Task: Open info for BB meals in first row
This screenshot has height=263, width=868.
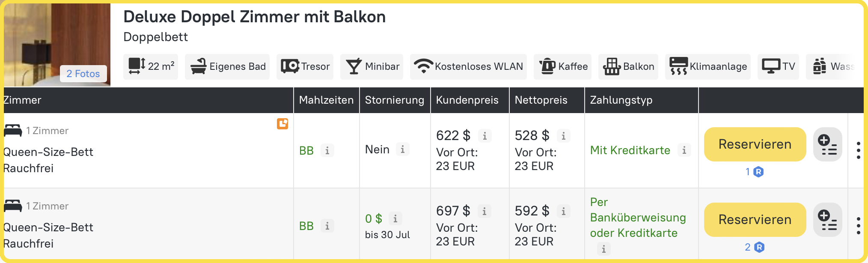Action: (327, 151)
